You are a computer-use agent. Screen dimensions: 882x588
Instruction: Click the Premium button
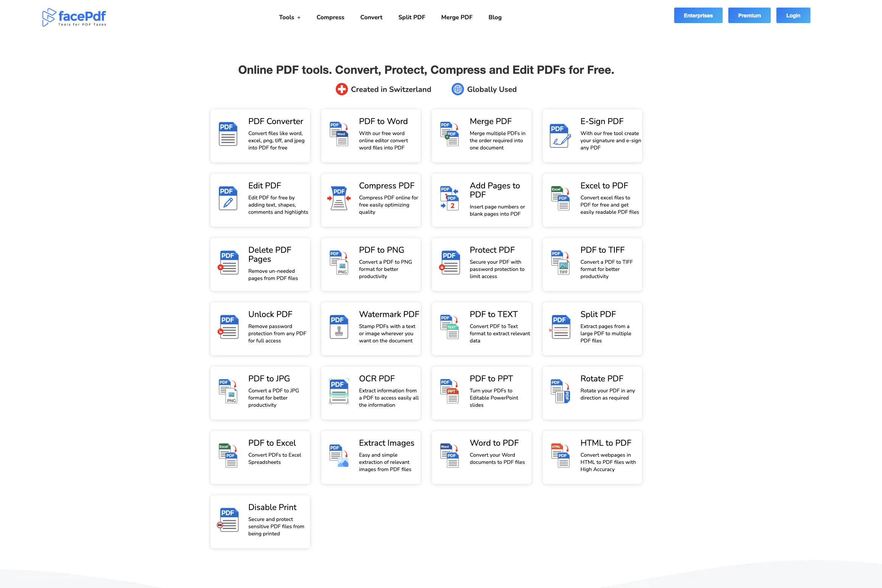749,16
